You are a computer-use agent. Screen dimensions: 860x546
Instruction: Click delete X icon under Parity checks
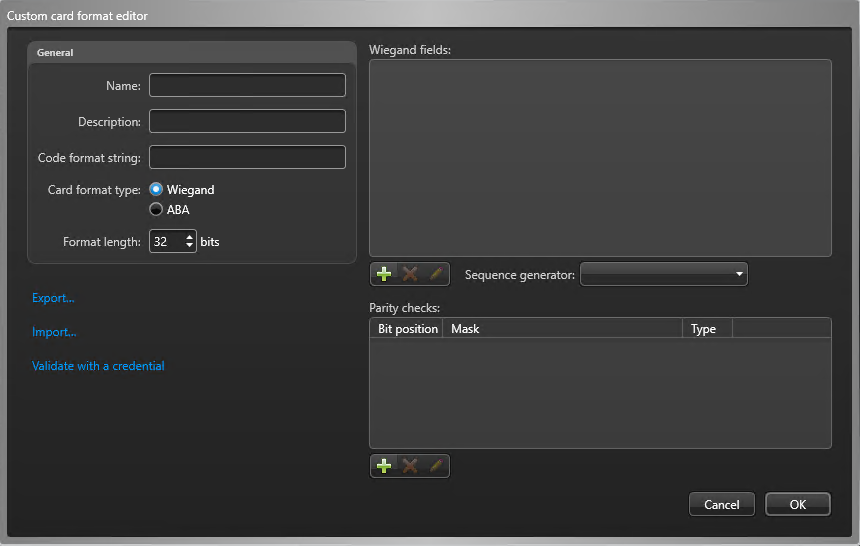[409, 466]
